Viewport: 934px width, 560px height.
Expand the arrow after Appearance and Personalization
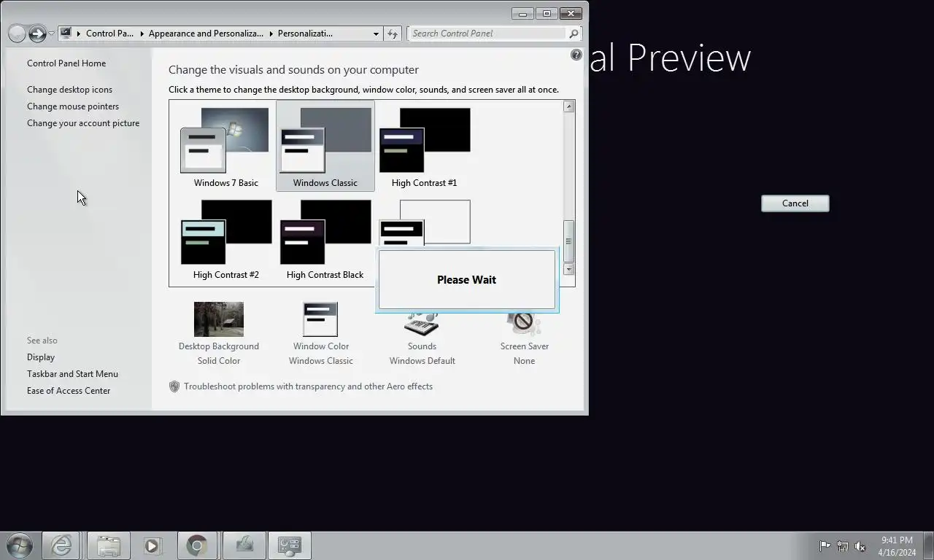click(271, 34)
